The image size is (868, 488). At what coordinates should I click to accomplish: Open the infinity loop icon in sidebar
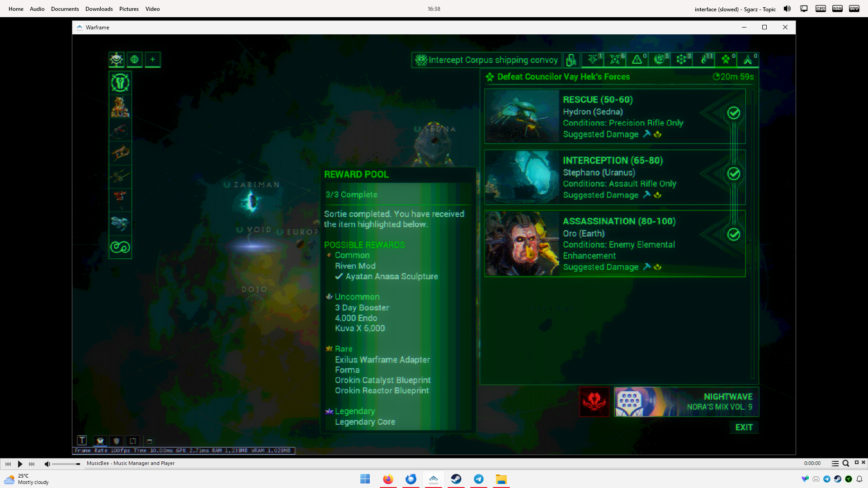[120, 247]
